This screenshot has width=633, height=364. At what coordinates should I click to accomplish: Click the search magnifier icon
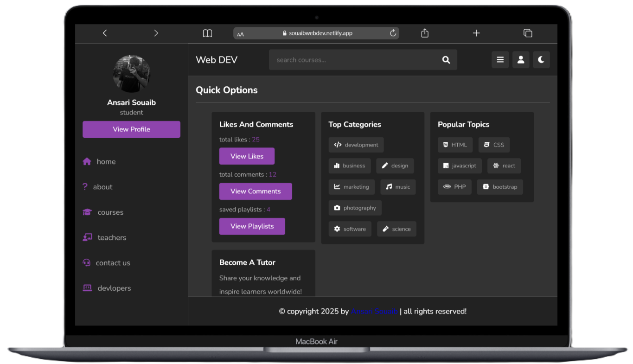click(x=446, y=60)
